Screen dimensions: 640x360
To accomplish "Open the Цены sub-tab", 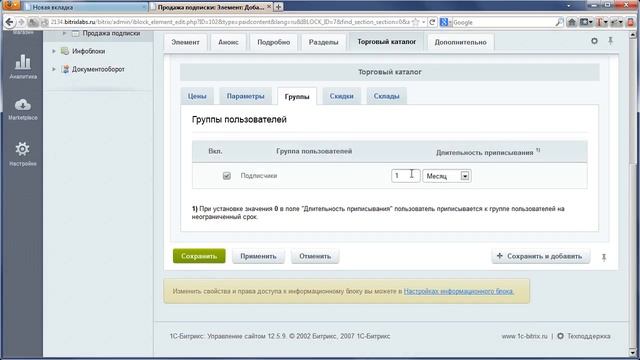I will pyautogui.click(x=197, y=96).
